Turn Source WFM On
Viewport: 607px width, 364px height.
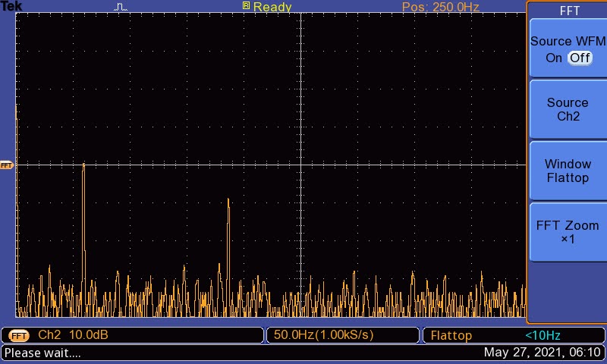(x=554, y=58)
